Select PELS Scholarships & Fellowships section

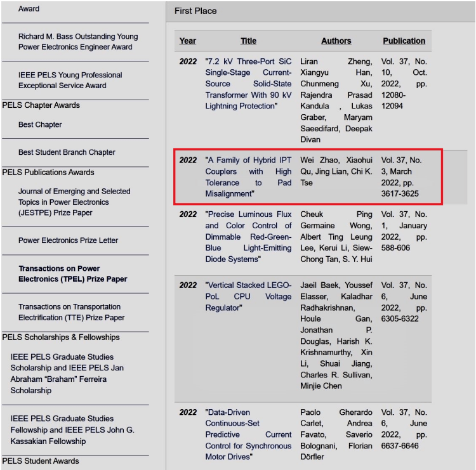click(60, 337)
